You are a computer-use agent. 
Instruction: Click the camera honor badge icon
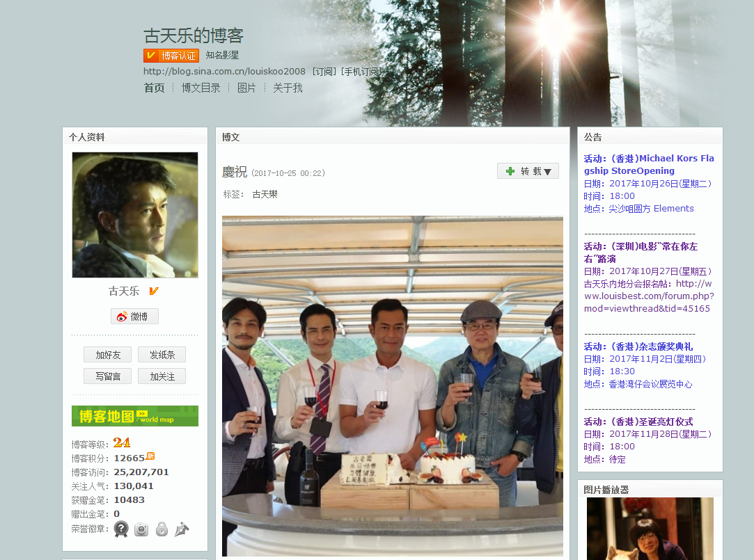141,529
